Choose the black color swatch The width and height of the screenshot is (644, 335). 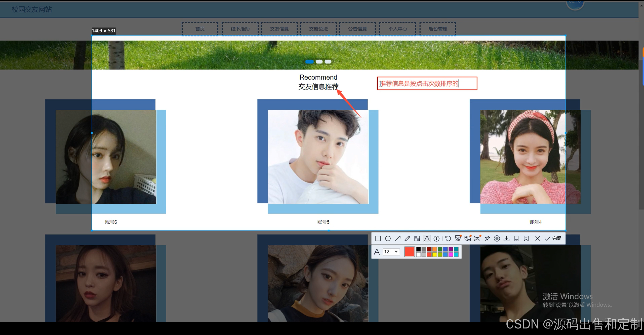coord(418,249)
